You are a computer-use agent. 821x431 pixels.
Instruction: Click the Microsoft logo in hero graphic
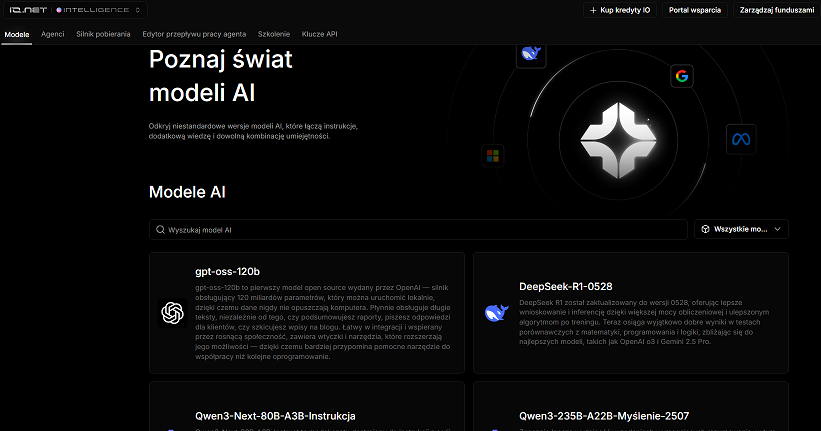493,156
